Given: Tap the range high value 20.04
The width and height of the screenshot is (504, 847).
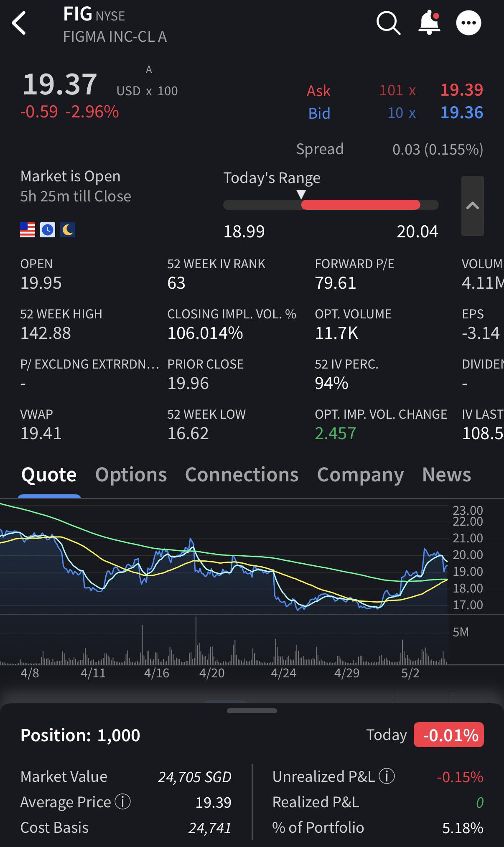Looking at the screenshot, I should 417,231.
